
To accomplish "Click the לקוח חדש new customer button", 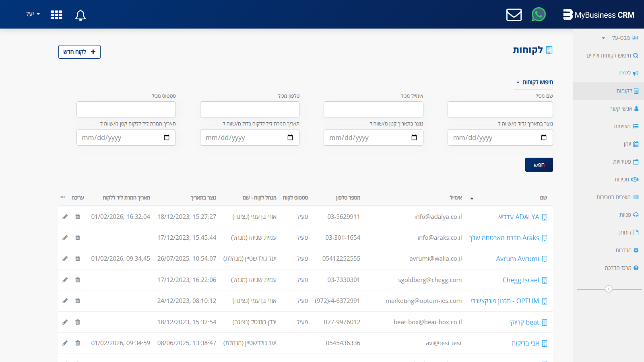I will tap(79, 52).
